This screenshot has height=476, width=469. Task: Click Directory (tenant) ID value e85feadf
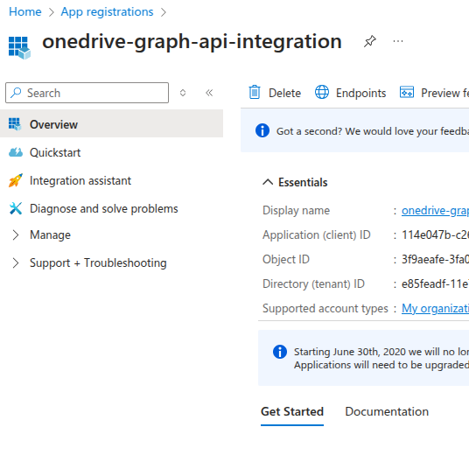pos(435,283)
